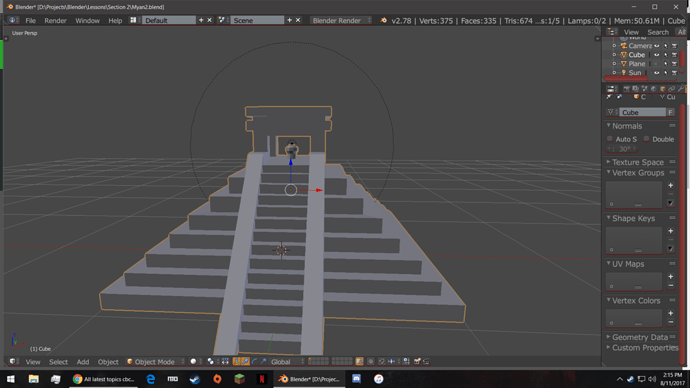
Task: Open the Render Layers properties tab icon
Action: [x=635, y=88]
